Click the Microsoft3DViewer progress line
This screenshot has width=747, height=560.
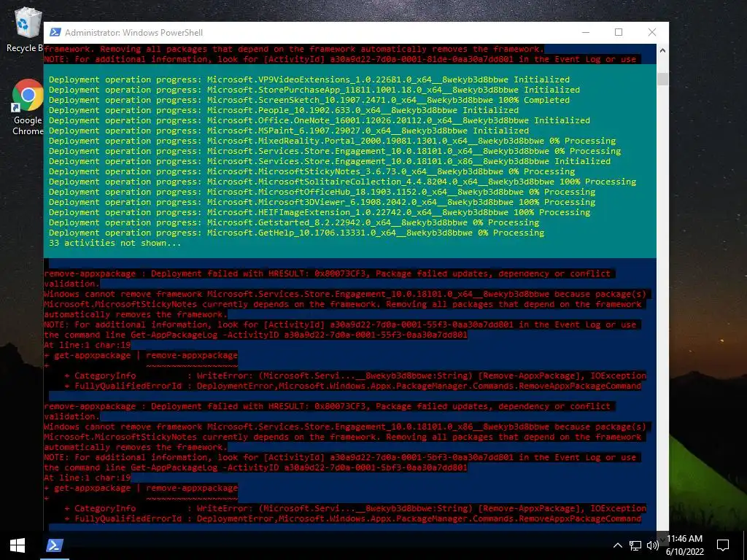click(322, 203)
